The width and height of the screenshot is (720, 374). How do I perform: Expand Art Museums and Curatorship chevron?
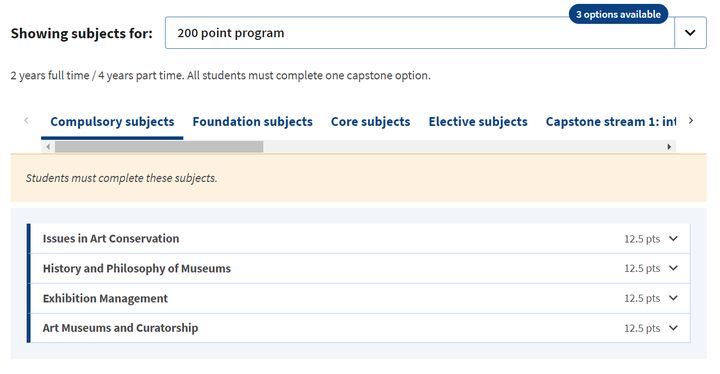673,328
